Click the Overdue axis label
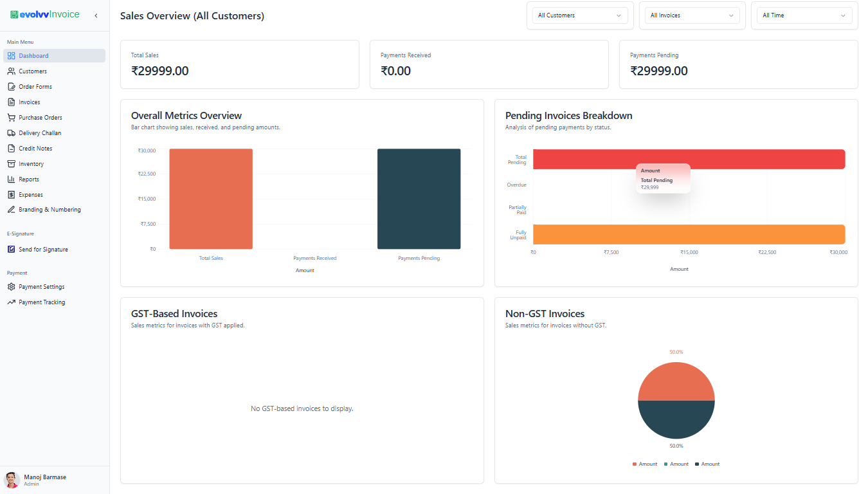Image resolution: width=868 pixels, height=494 pixels. (516, 185)
